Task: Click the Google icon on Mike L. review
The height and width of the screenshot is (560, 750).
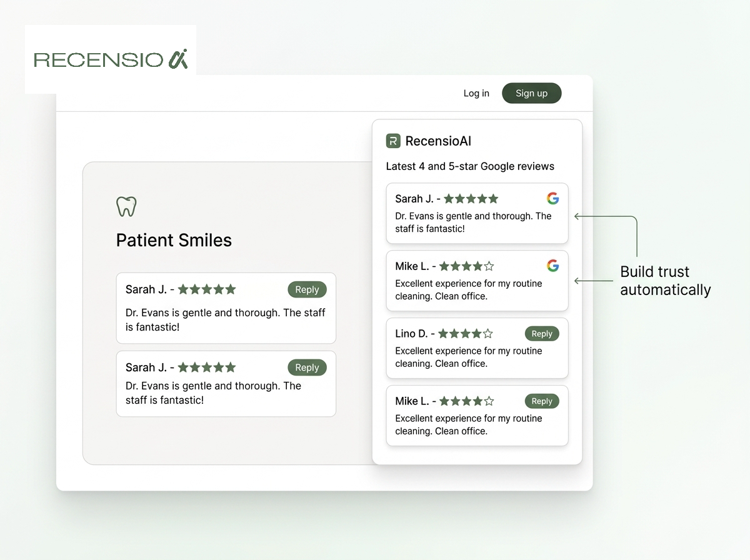Action: tap(552, 266)
